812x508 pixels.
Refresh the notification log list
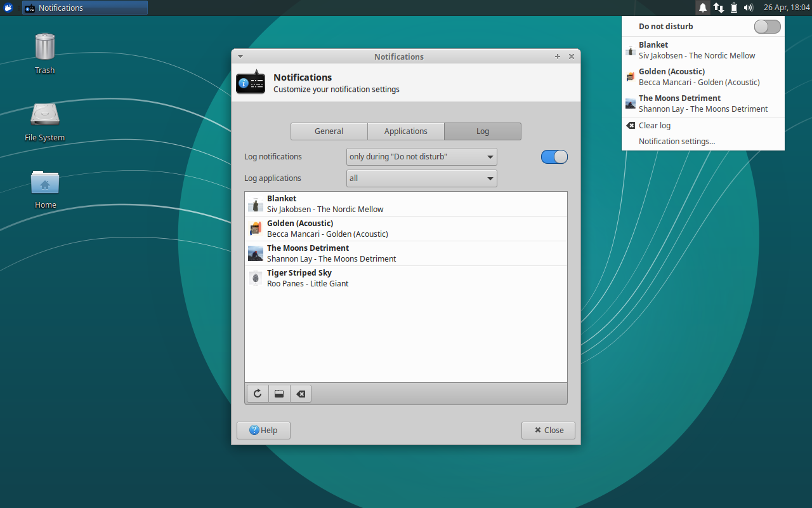coord(257,393)
